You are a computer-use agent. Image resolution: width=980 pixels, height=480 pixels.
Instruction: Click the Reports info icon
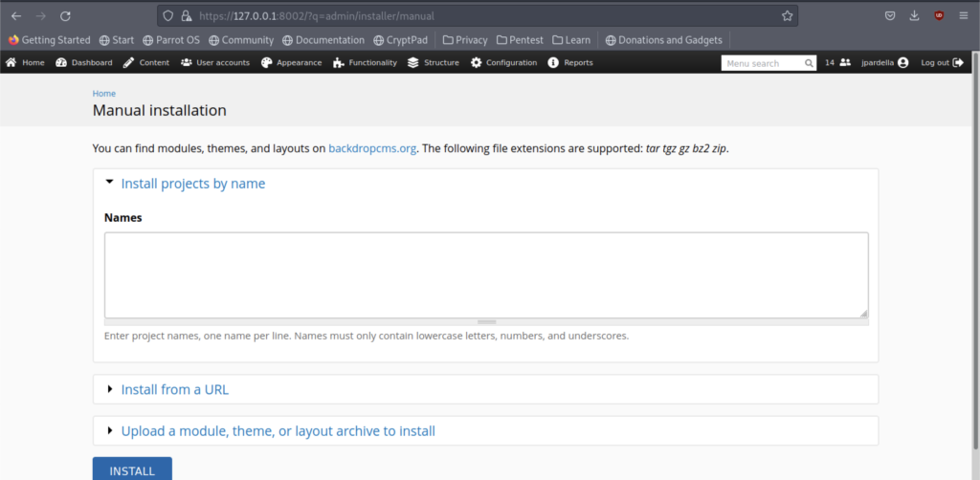click(553, 63)
